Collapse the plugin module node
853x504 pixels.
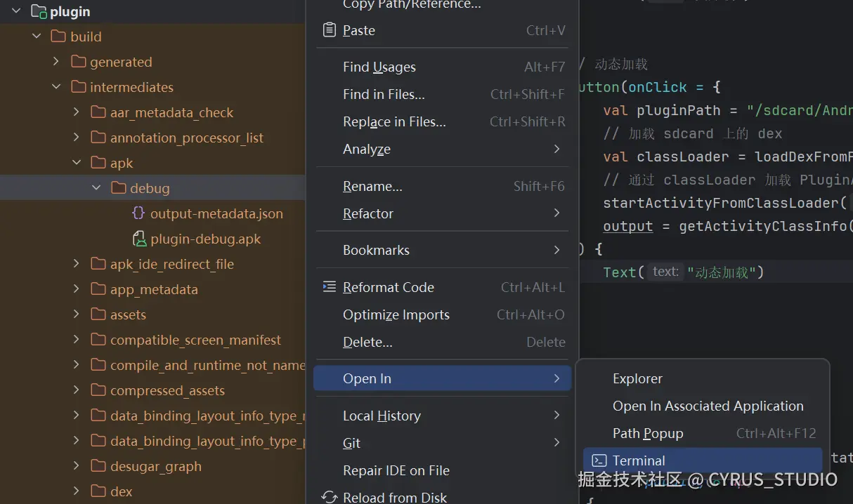[x=17, y=12]
